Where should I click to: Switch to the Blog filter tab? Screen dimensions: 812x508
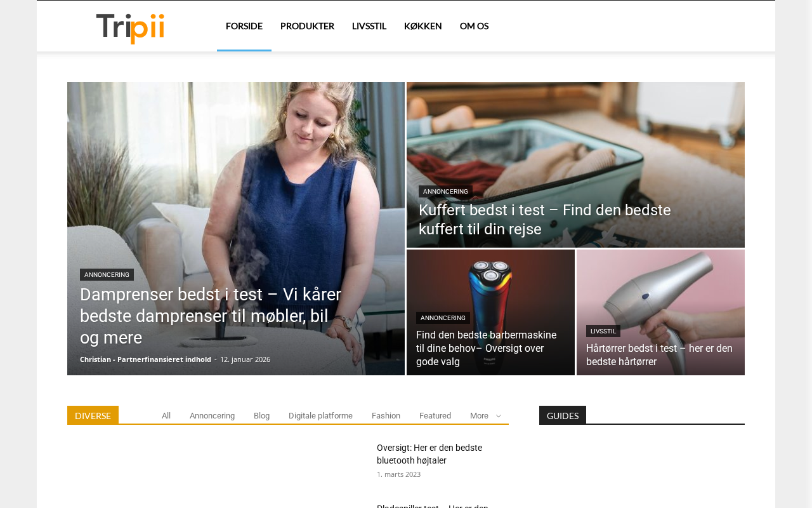pos(261,416)
